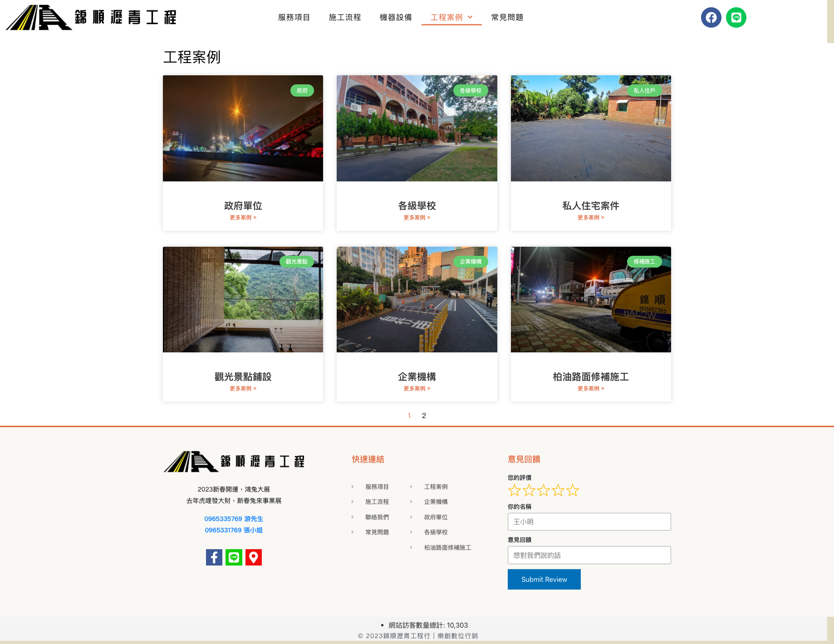The width and height of the screenshot is (834, 644).
Task: Open 柏油路面修補施工 footer quick link
Action: click(x=447, y=547)
